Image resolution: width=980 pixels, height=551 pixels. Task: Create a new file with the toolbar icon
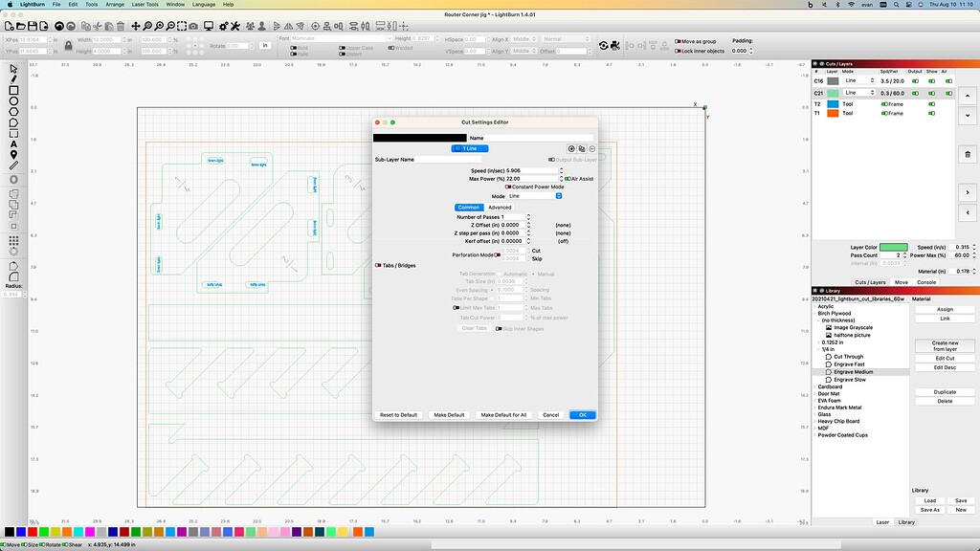(10, 26)
